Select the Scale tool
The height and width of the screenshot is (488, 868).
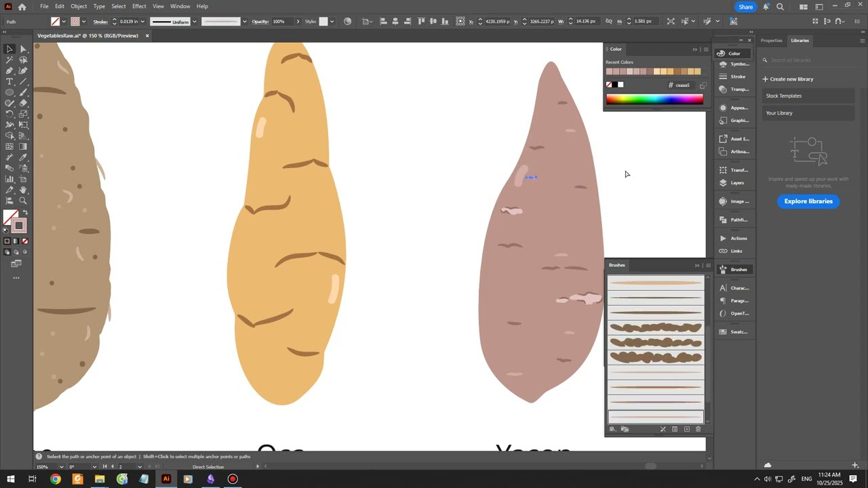pos(23,114)
